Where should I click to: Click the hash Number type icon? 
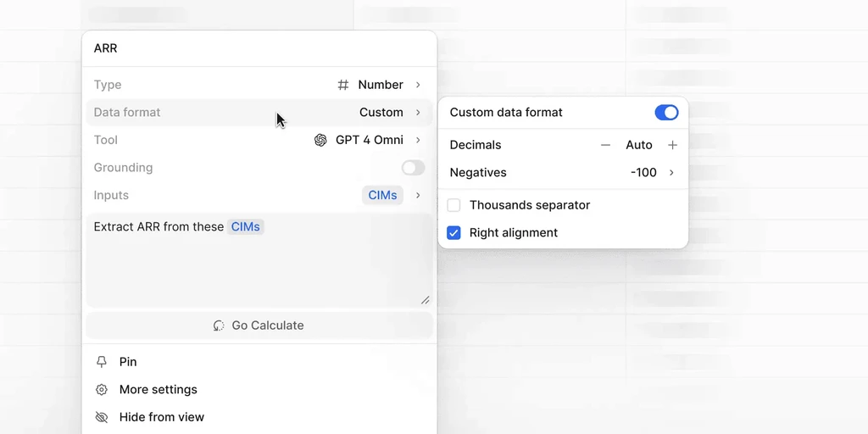[343, 85]
